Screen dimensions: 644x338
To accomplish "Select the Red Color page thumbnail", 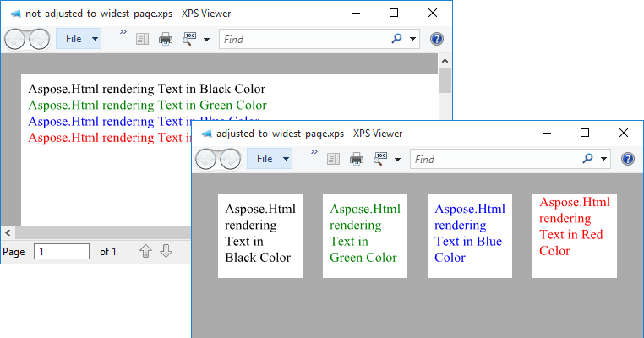I will (x=575, y=236).
